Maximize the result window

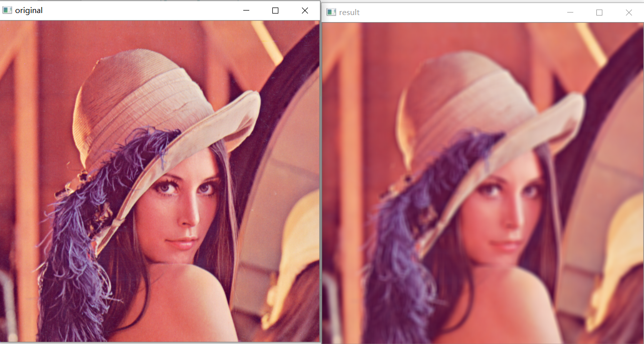pos(599,13)
